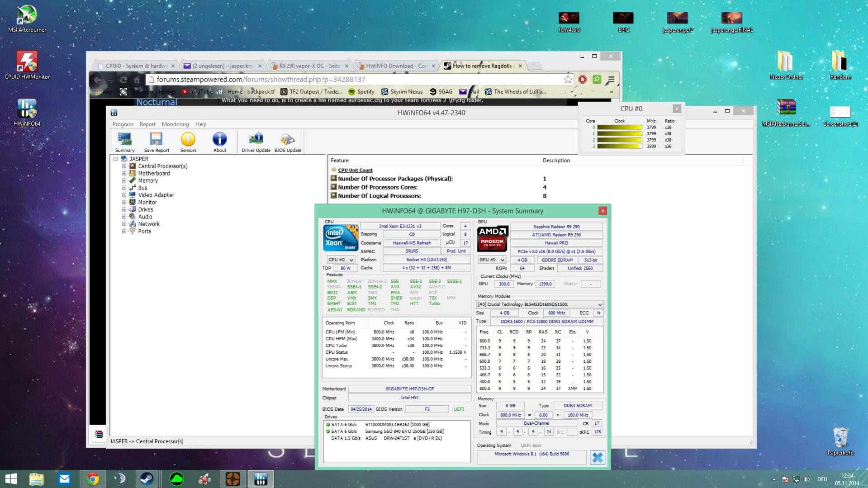Click the YouTube bookmark in Chrome
Viewport: 868px width, 488px height.
197,92
